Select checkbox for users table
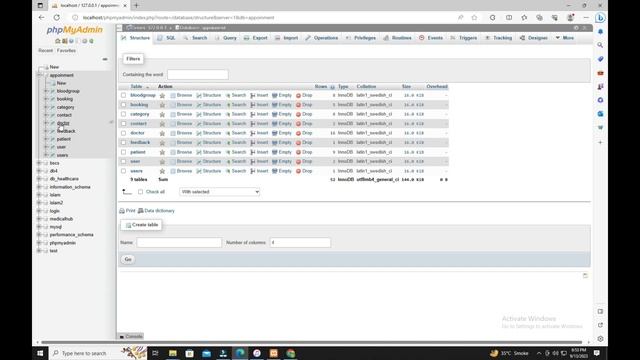The width and height of the screenshot is (640, 360). pos(124,171)
